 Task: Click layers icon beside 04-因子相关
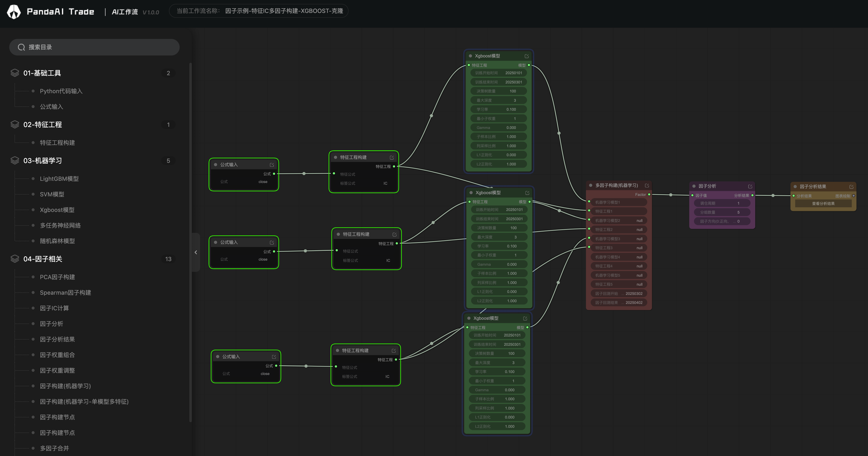click(15, 259)
